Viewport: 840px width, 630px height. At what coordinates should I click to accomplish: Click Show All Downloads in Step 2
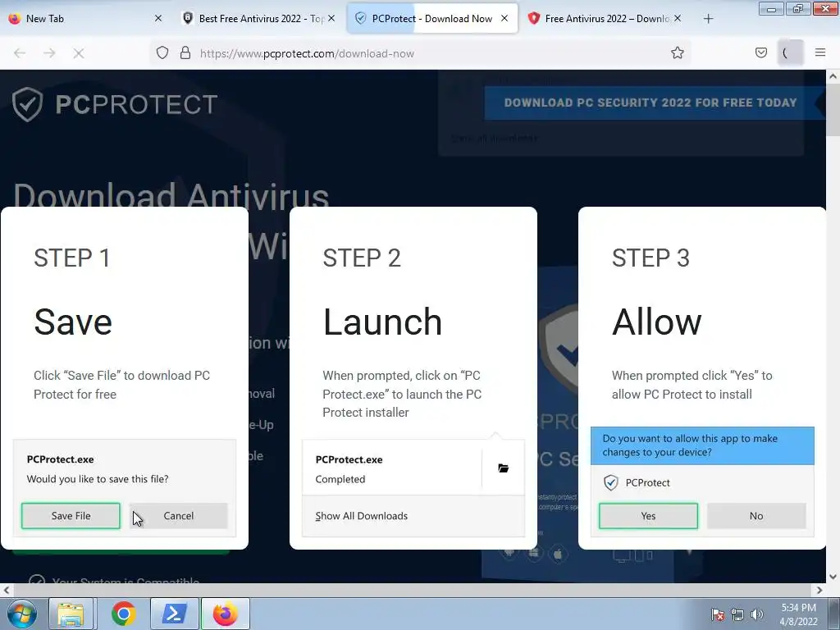pos(362,516)
